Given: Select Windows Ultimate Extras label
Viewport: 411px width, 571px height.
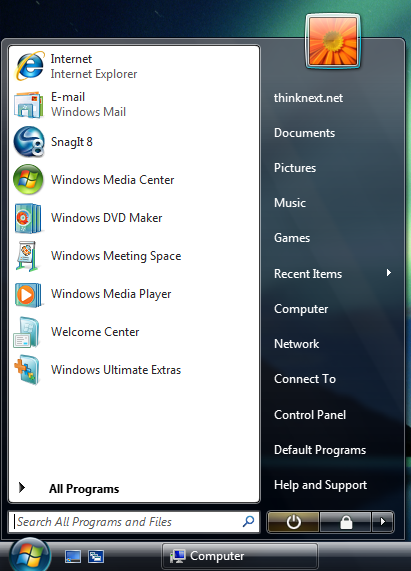Looking at the screenshot, I should click(x=116, y=370).
